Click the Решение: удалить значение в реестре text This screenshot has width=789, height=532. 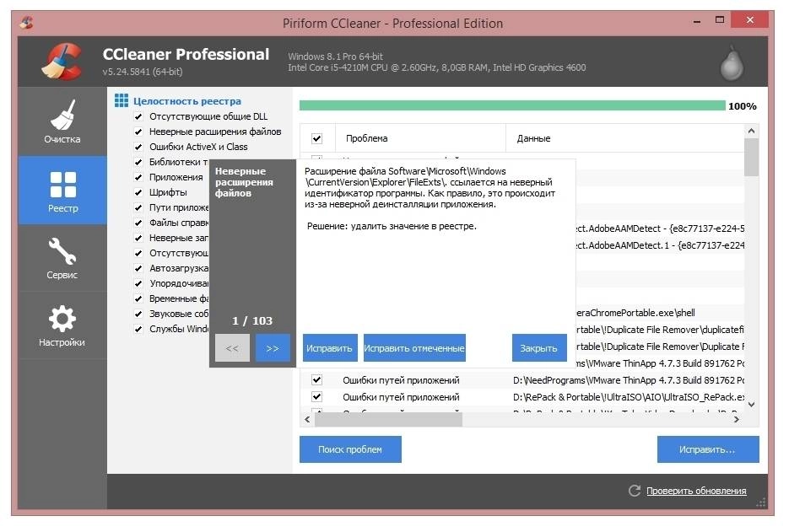[x=392, y=226]
